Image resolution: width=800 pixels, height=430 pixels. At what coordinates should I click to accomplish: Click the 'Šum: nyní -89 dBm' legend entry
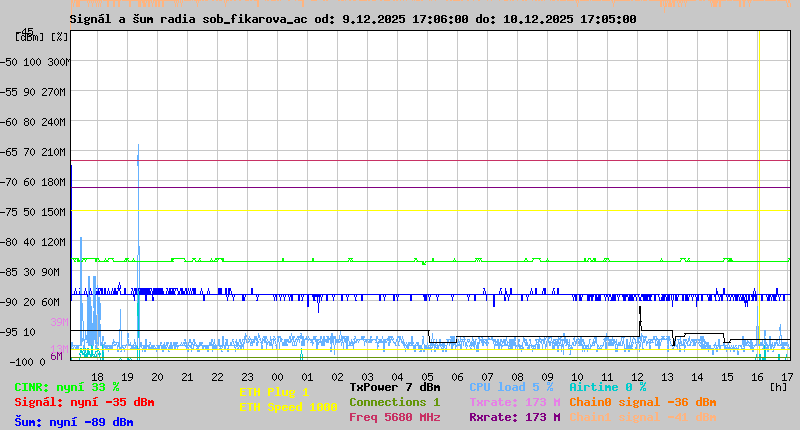tap(74, 422)
